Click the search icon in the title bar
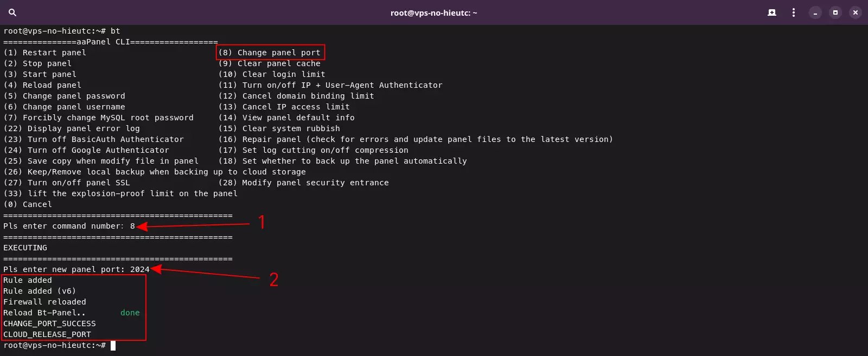 (12, 12)
